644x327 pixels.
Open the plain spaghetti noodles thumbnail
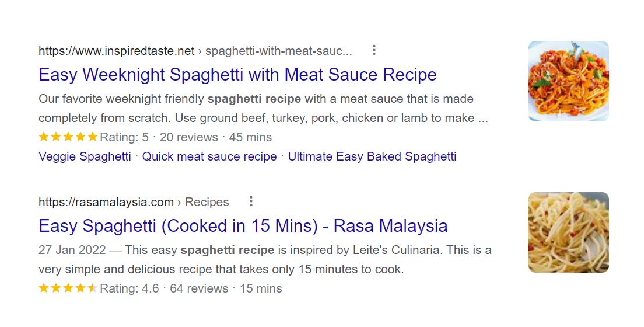pos(568,232)
